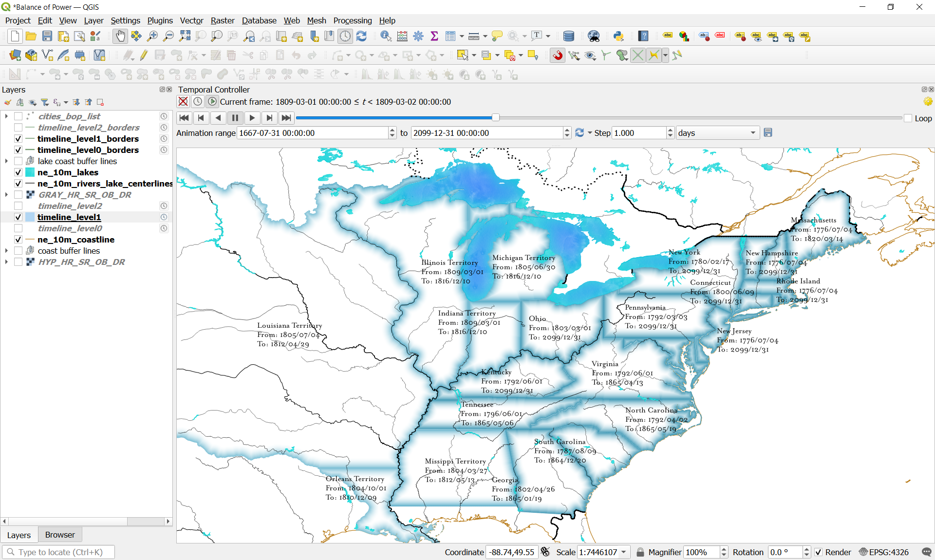
Task: Open the Processing Toolbox
Action: [418, 36]
